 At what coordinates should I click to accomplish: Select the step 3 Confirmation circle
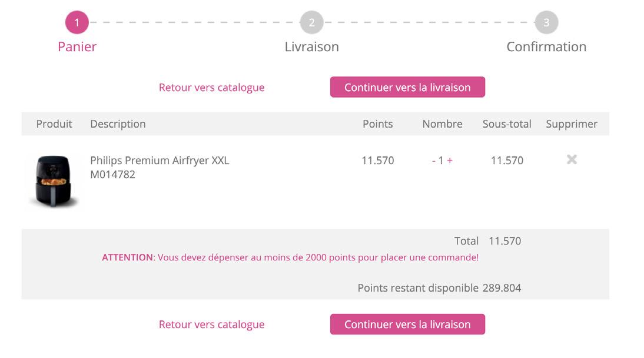(x=546, y=23)
